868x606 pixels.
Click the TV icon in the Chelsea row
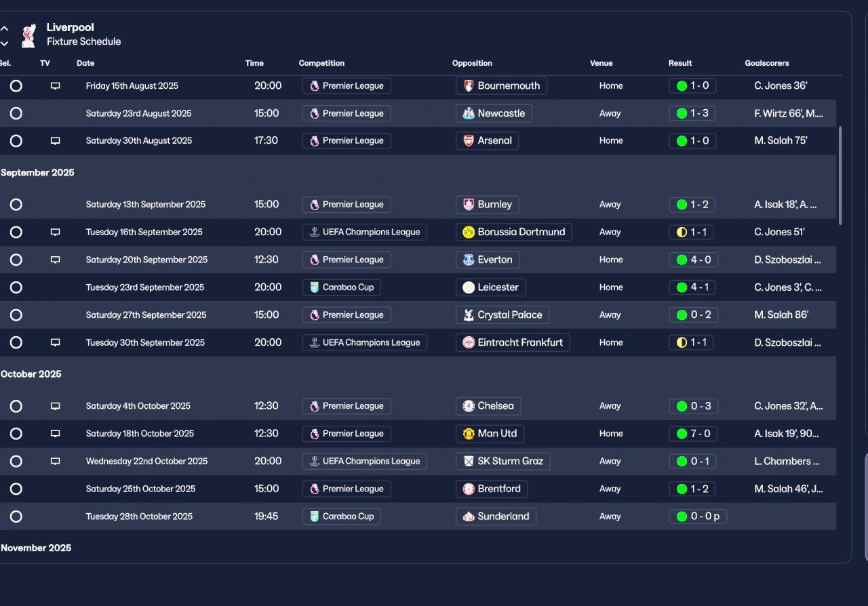56,407
